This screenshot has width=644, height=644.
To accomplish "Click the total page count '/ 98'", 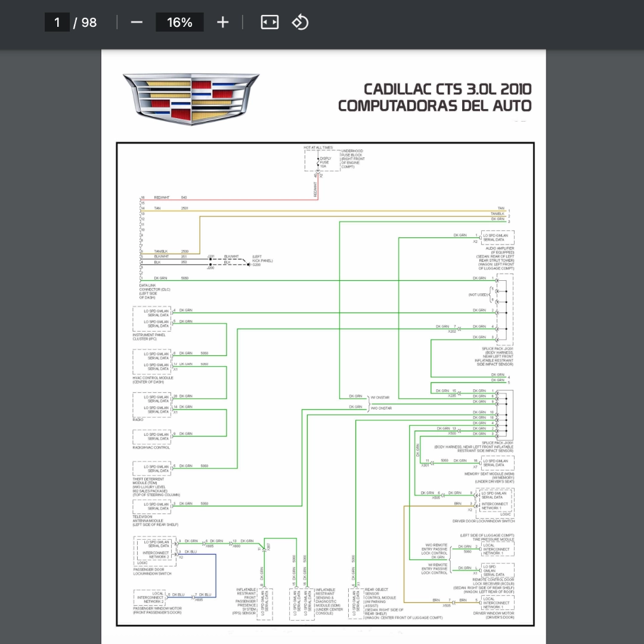I will [x=85, y=23].
